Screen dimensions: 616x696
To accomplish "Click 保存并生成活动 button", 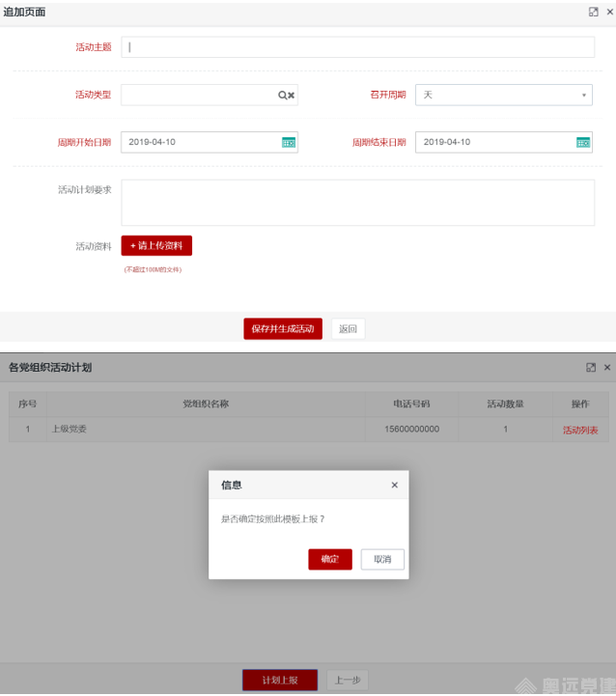I will click(x=283, y=329).
